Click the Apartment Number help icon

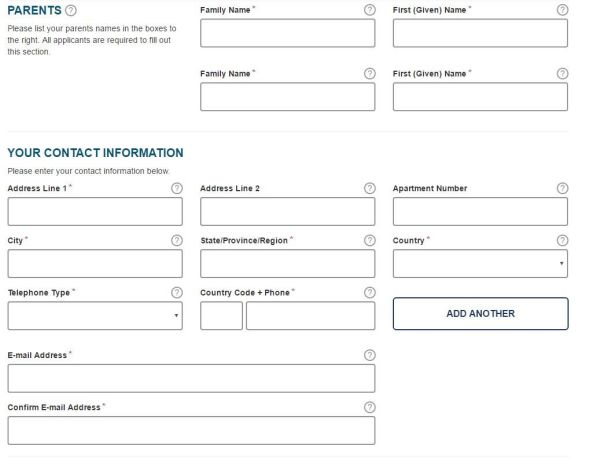(x=562, y=188)
